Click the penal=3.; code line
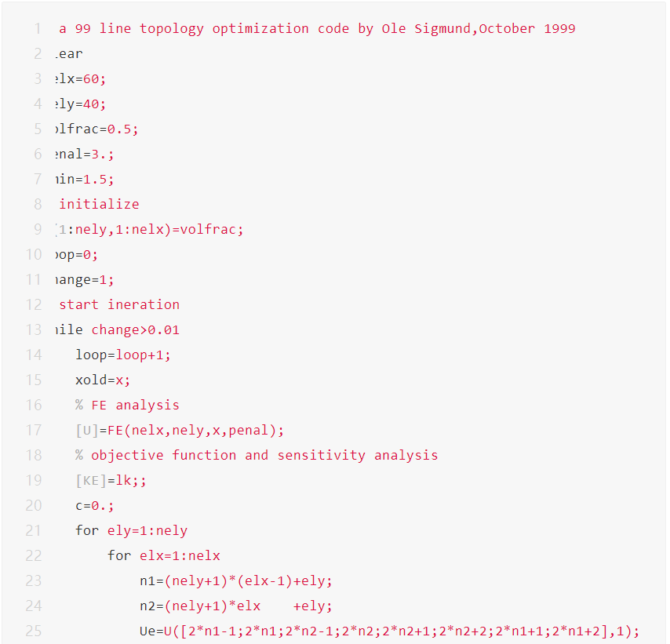 [86, 155]
